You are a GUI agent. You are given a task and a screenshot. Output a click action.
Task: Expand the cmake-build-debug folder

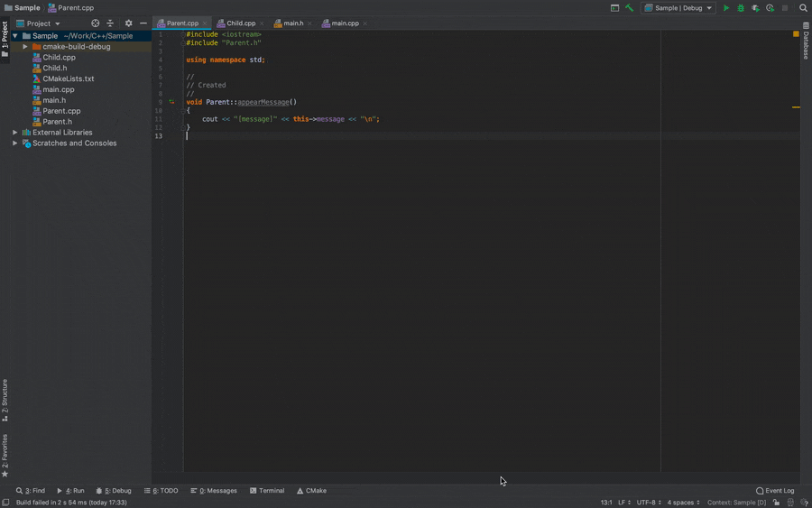(x=25, y=47)
